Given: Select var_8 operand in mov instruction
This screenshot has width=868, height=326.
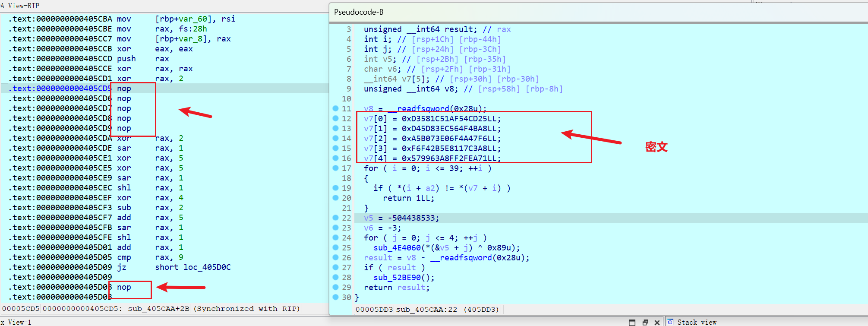Looking at the screenshot, I should (x=191, y=39).
